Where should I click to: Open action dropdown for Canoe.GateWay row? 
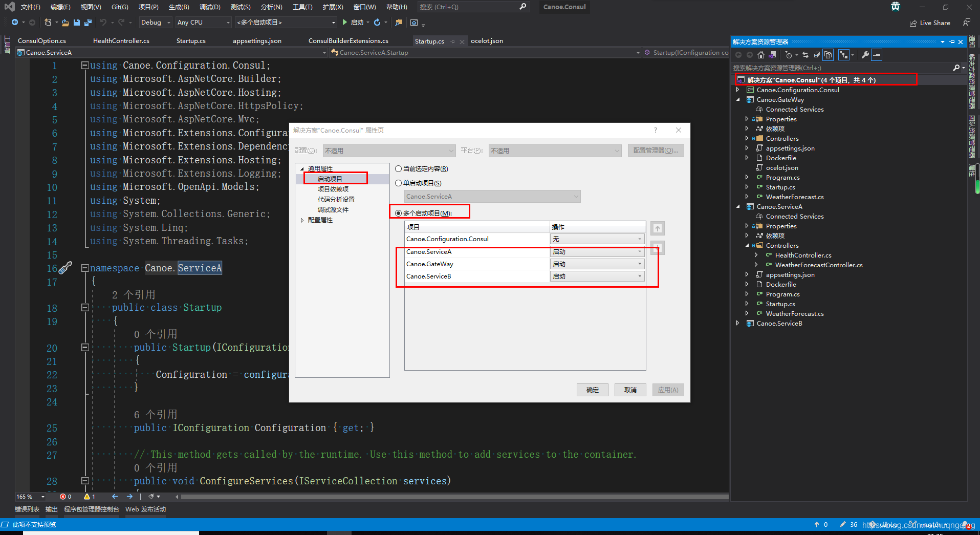pyautogui.click(x=597, y=264)
